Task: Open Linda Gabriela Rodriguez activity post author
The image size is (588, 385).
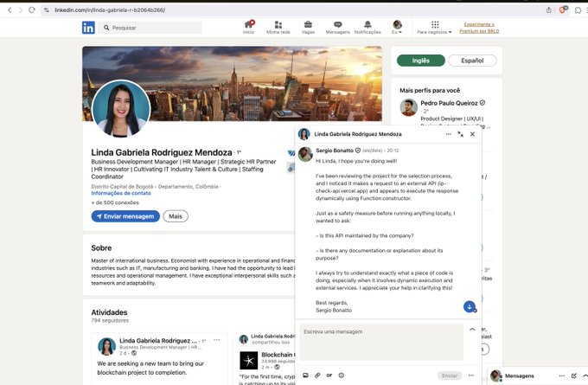Action: [x=158, y=341]
